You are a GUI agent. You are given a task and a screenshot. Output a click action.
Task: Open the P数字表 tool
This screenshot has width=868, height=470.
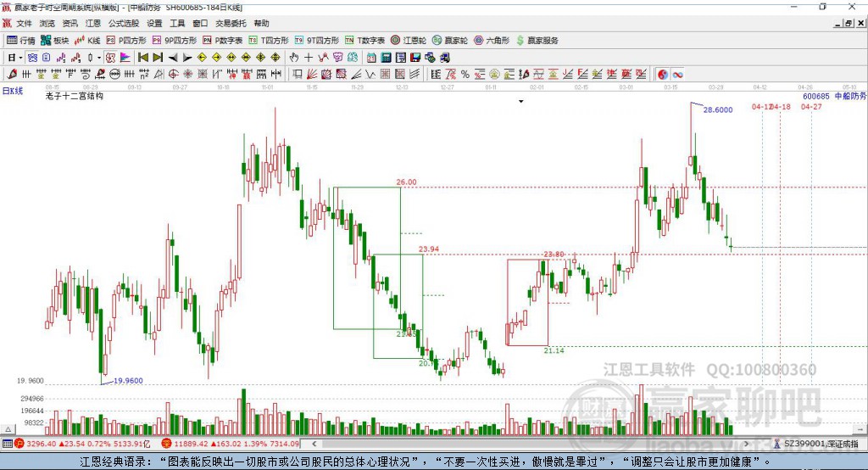(x=223, y=41)
